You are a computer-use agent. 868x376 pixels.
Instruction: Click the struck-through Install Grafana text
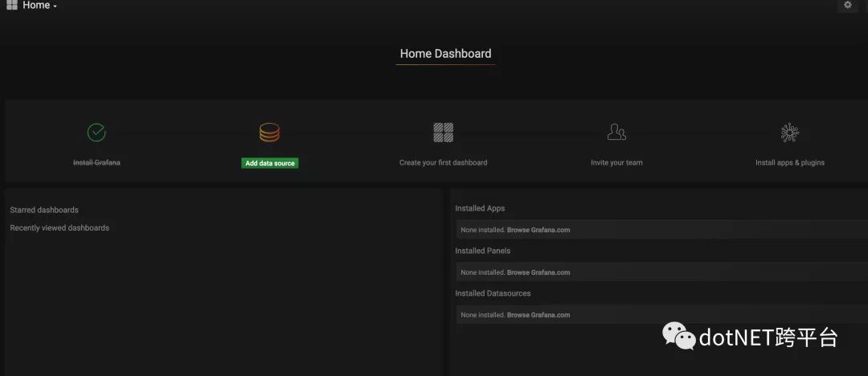point(96,163)
